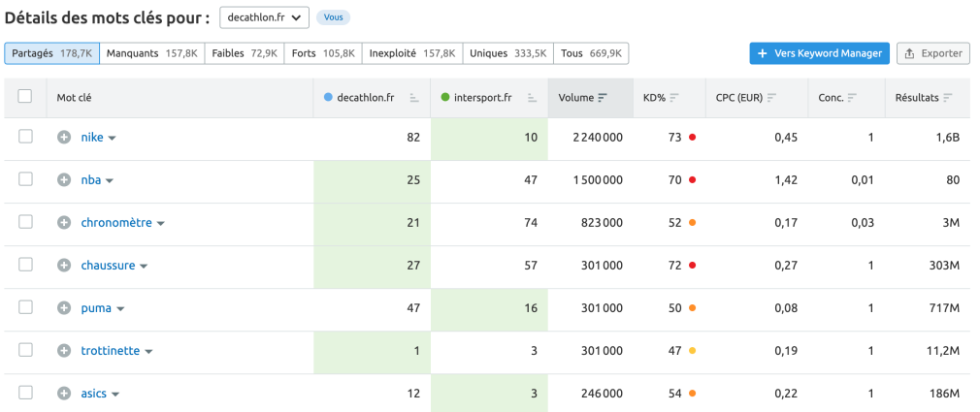Viewport: 980px width, 412px height.
Task: Open the chaussure keyword link
Action: (x=108, y=266)
